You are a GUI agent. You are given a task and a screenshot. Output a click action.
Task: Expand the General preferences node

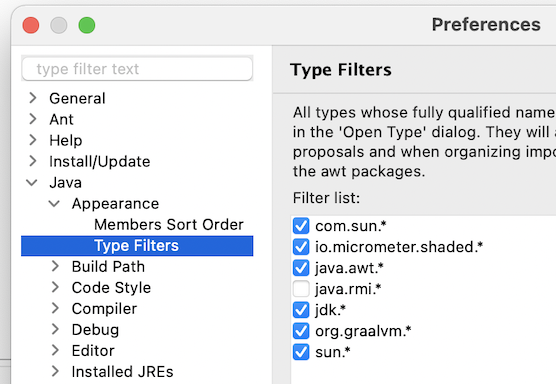pos(33,98)
